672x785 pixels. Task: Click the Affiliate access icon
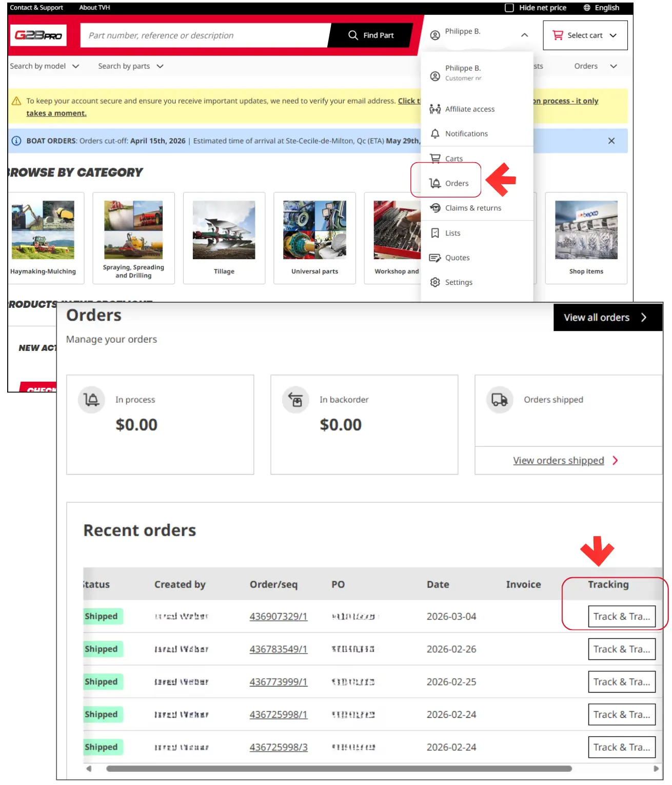point(435,109)
